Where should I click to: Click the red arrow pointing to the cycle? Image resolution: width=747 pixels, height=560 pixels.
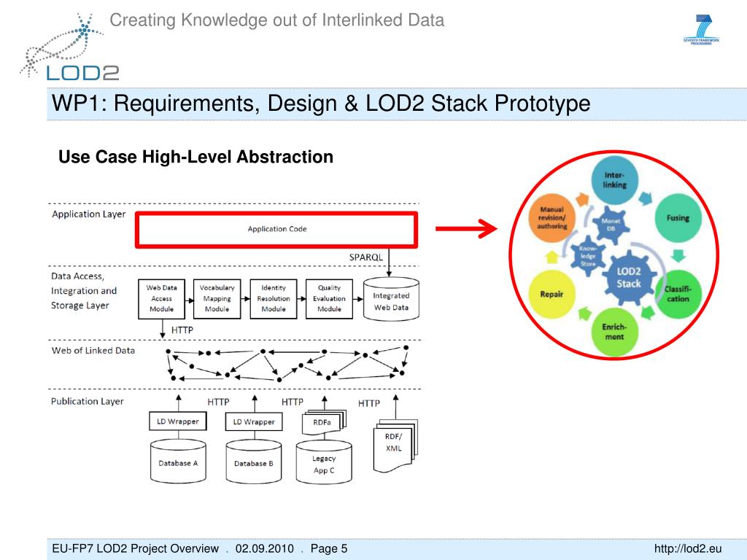[466, 228]
